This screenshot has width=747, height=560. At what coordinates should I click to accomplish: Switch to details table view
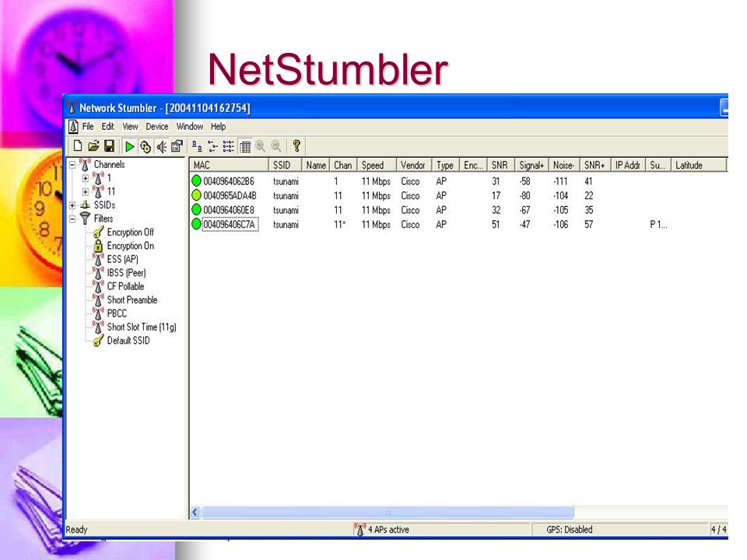pyautogui.click(x=245, y=147)
